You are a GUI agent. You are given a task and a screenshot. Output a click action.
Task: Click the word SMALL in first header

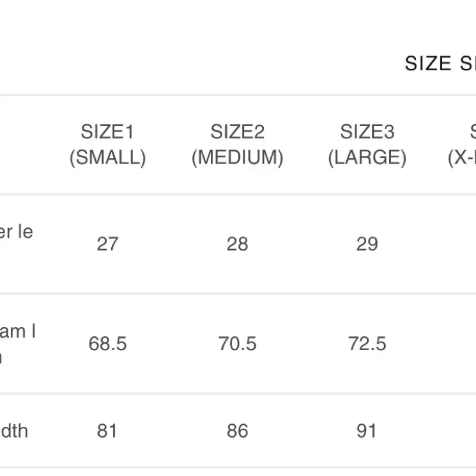pyautogui.click(x=107, y=157)
